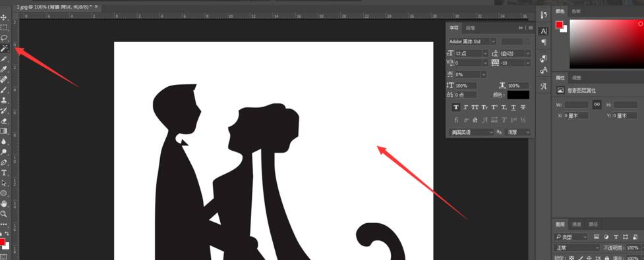Switch to the 段落 paragraph tab
The image size is (644, 260).
tap(470, 28)
